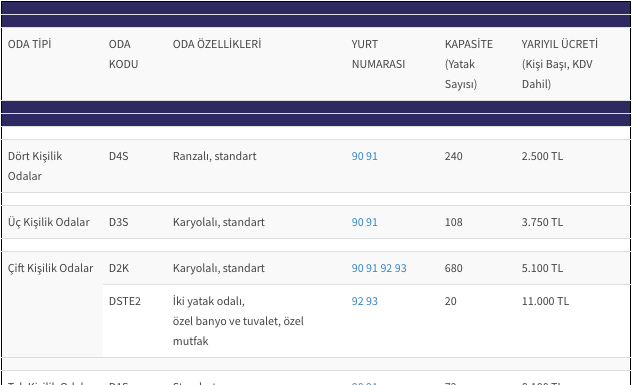Open dormitory 93 link in D2K row

[x=400, y=268]
